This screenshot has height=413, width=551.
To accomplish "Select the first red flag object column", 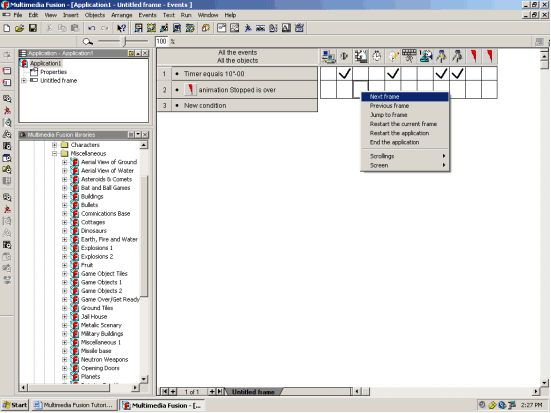I will click(474, 57).
